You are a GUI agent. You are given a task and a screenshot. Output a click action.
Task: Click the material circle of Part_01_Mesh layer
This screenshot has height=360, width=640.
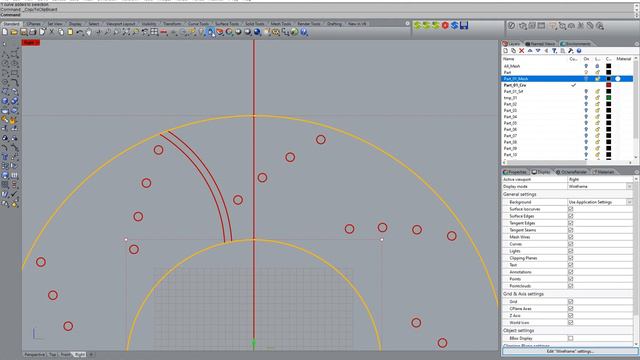tap(618, 79)
